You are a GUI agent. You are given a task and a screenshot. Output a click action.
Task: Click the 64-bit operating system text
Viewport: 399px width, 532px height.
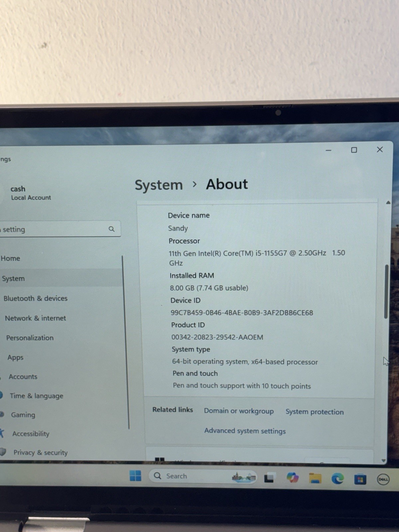click(x=245, y=361)
